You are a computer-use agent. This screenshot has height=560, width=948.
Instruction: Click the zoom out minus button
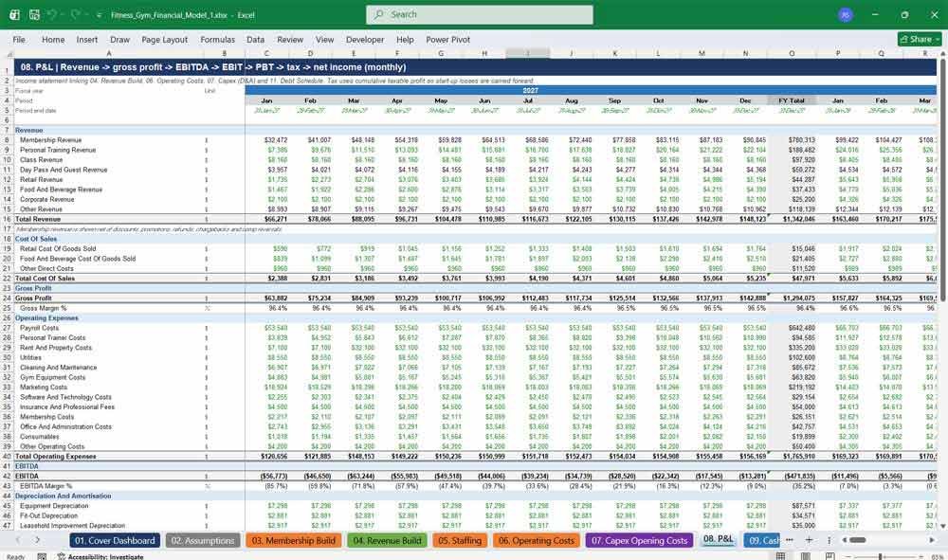pos(848,556)
